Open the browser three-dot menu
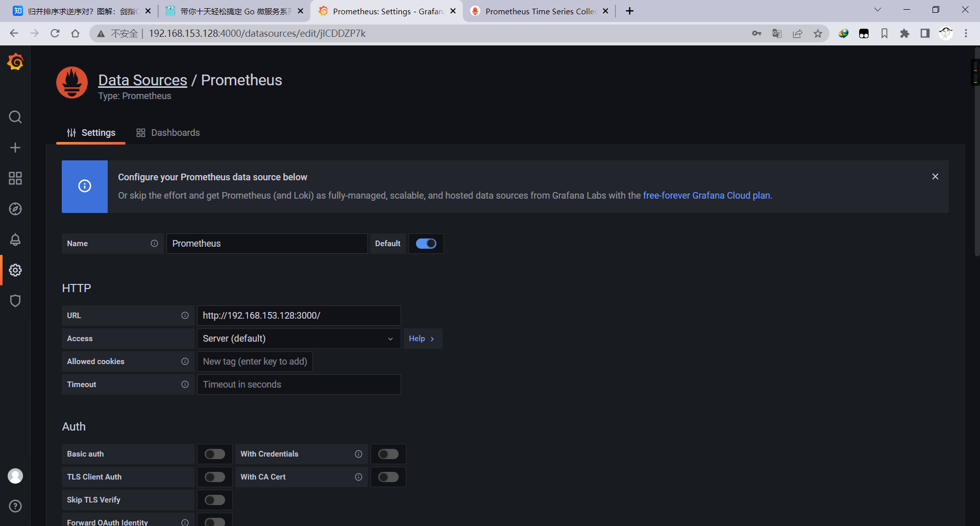This screenshot has height=526, width=980. [966, 33]
